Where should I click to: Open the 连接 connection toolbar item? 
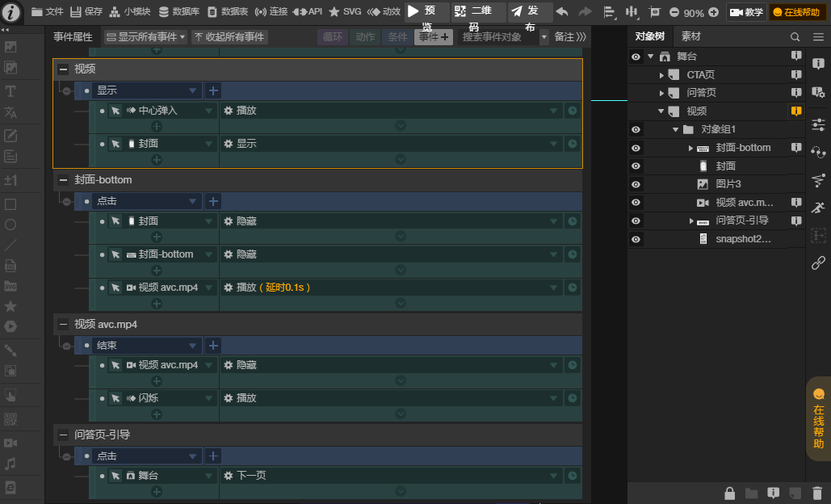click(x=271, y=11)
